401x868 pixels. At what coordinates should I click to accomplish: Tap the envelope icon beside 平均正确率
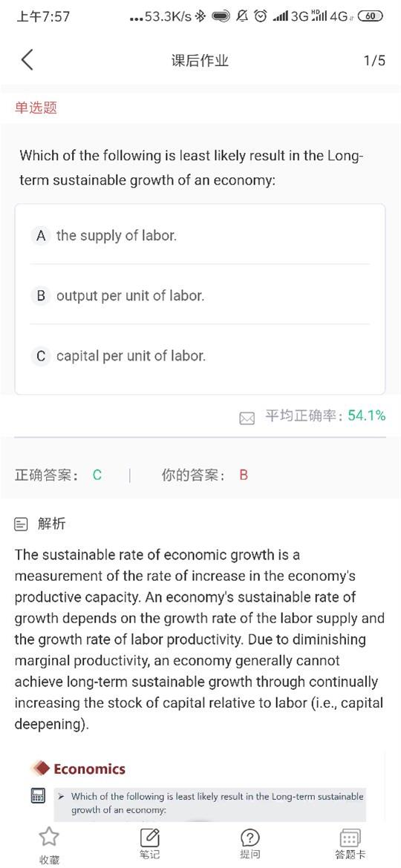point(247,418)
